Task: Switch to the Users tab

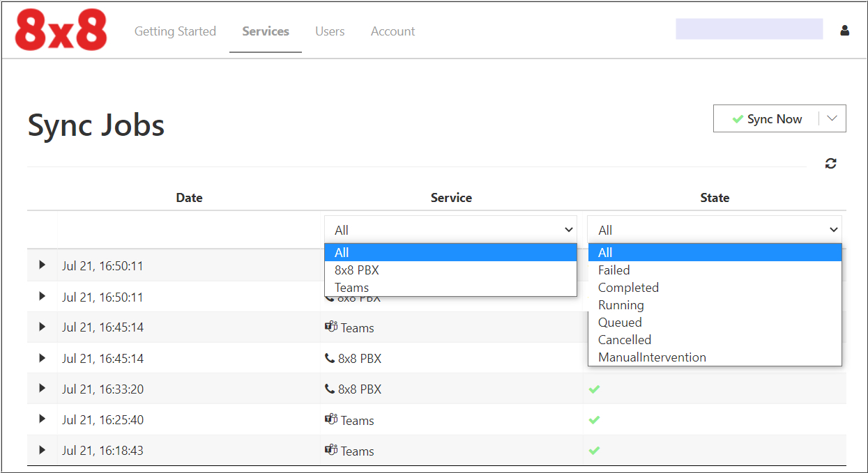Action: click(x=330, y=31)
